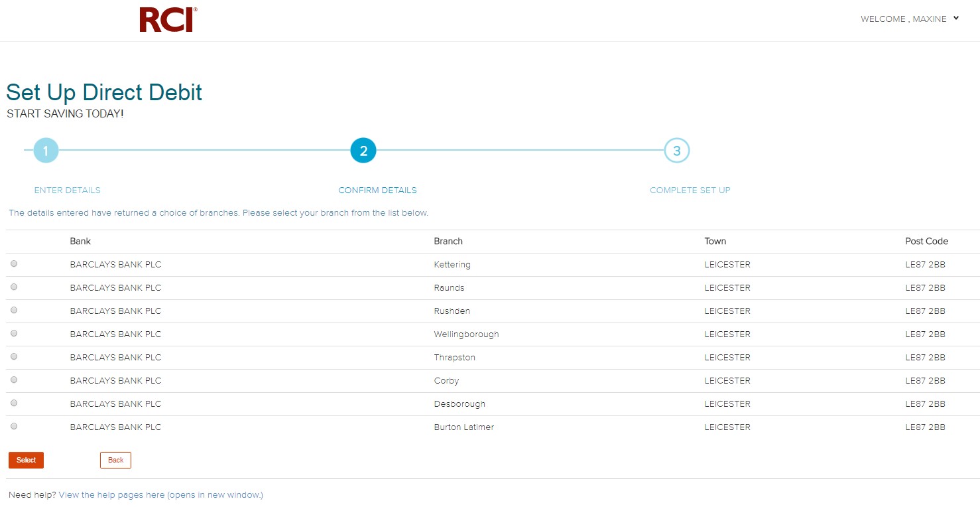Click the Desborough branch name

pos(459,404)
